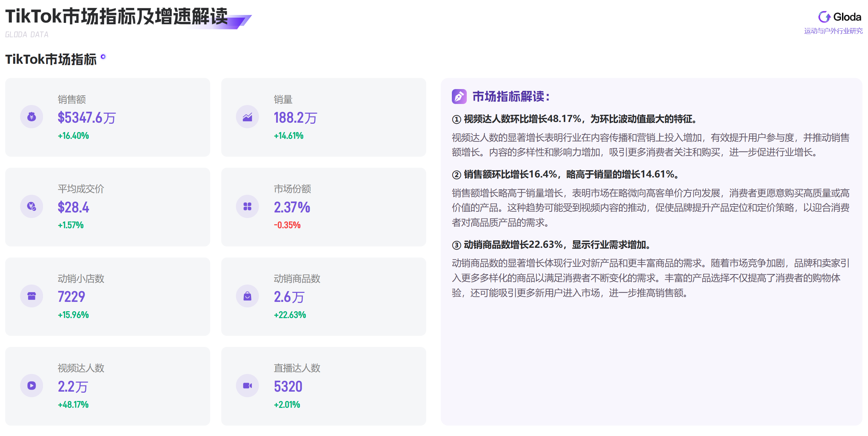
Task: Click the coin icon beside 平均成交价
Action: [32, 207]
